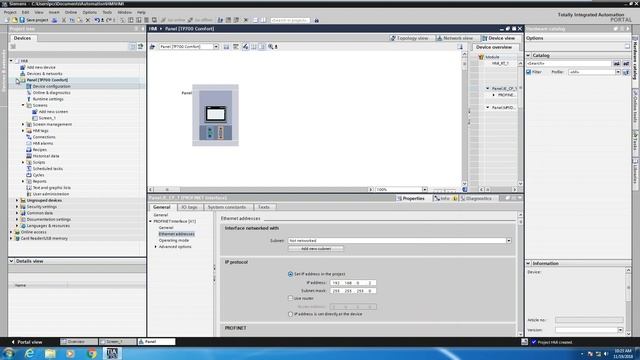640x360 pixels.
Task: Open Historical data in project tree
Action: pos(46,156)
